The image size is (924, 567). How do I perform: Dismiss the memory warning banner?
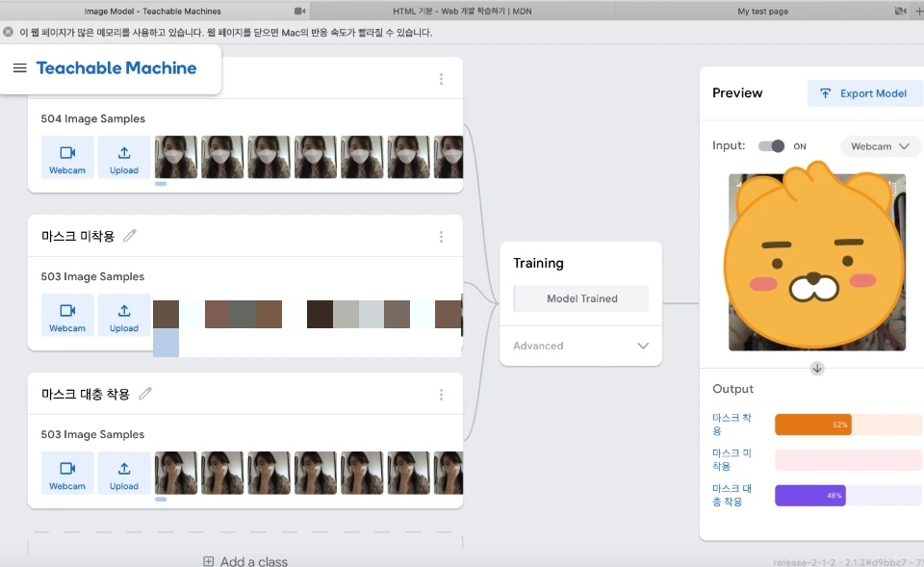(x=8, y=32)
